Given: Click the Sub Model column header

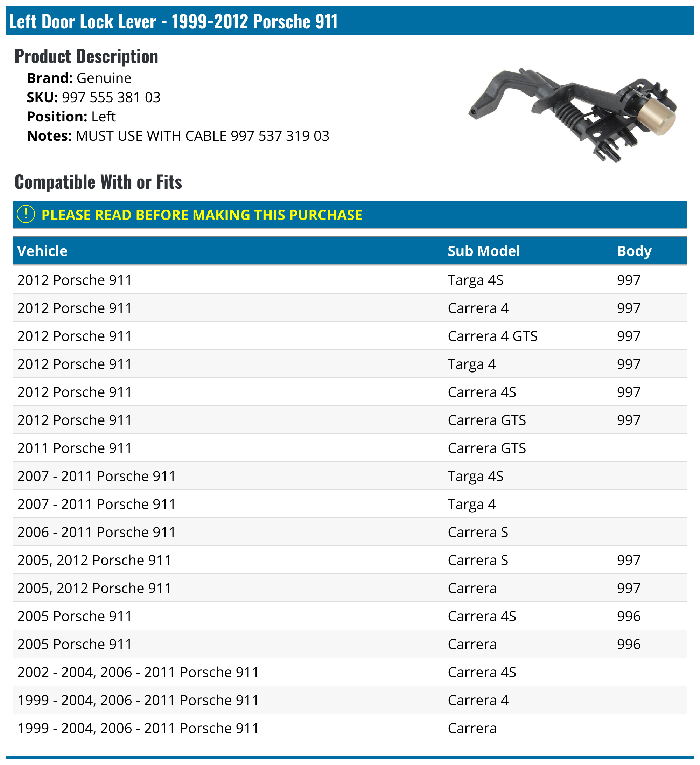Looking at the screenshot, I should 483,251.
